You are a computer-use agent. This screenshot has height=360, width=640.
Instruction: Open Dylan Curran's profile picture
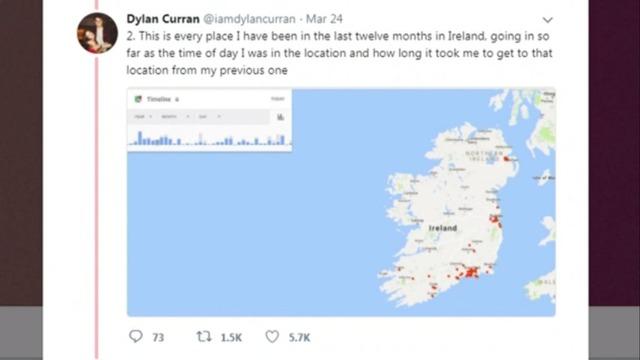pos(97,33)
